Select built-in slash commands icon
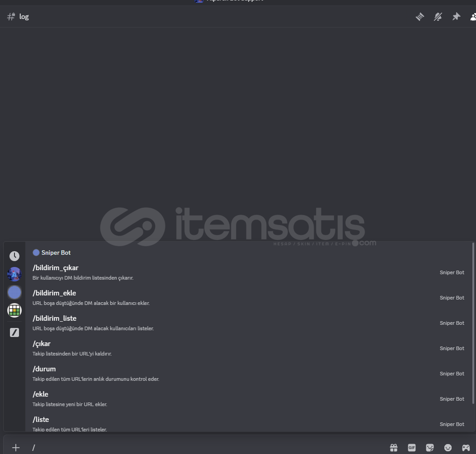Viewport: 476px width, 454px height. 14,332
